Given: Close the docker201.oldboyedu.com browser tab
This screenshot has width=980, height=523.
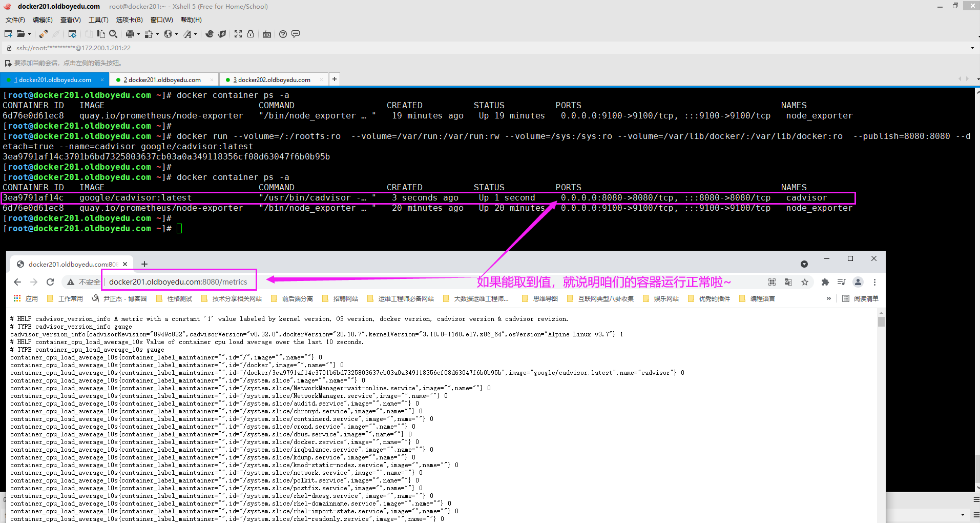Looking at the screenshot, I should [x=125, y=264].
